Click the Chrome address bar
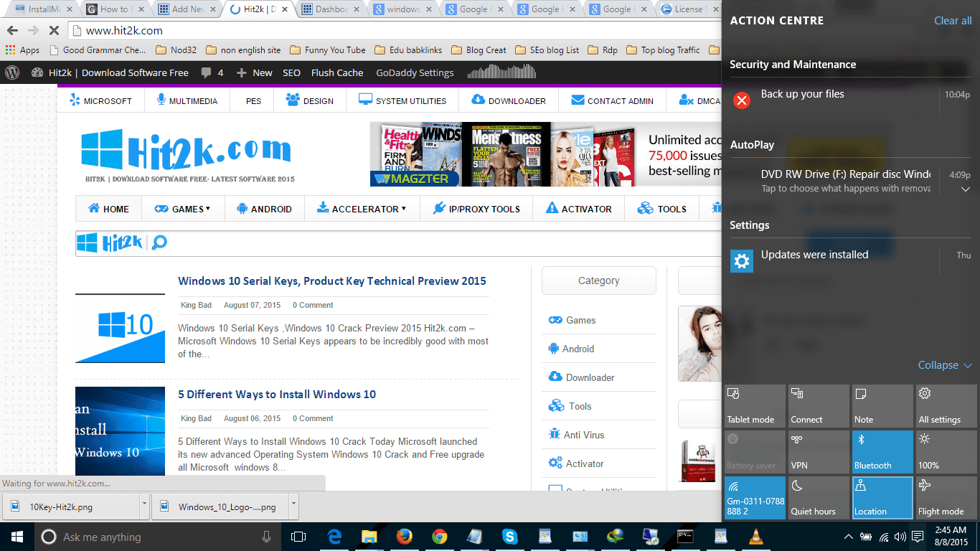Viewport: 980px width, 551px height. pyautogui.click(x=395, y=30)
